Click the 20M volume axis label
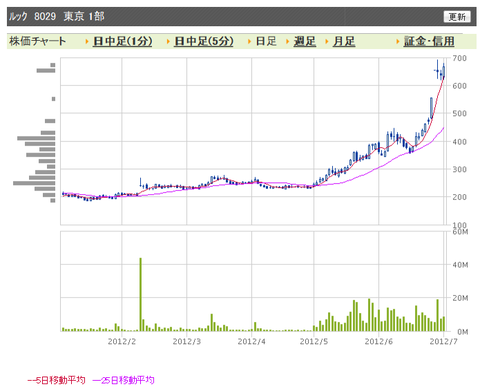The width and height of the screenshot is (480, 389). point(460,298)
